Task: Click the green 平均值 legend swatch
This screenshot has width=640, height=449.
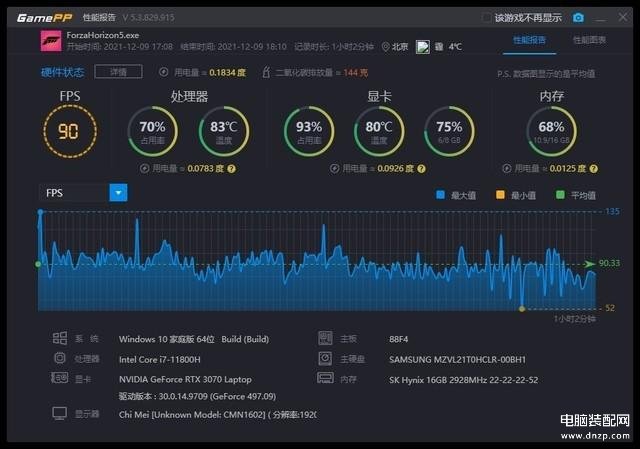Action: pyautogui.click(x=560, y=195)
